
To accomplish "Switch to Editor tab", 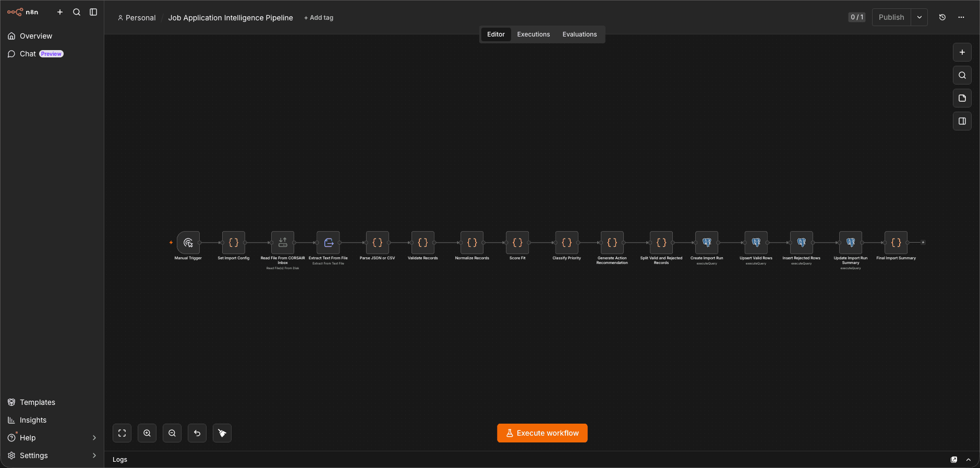I will coord(496,34).
